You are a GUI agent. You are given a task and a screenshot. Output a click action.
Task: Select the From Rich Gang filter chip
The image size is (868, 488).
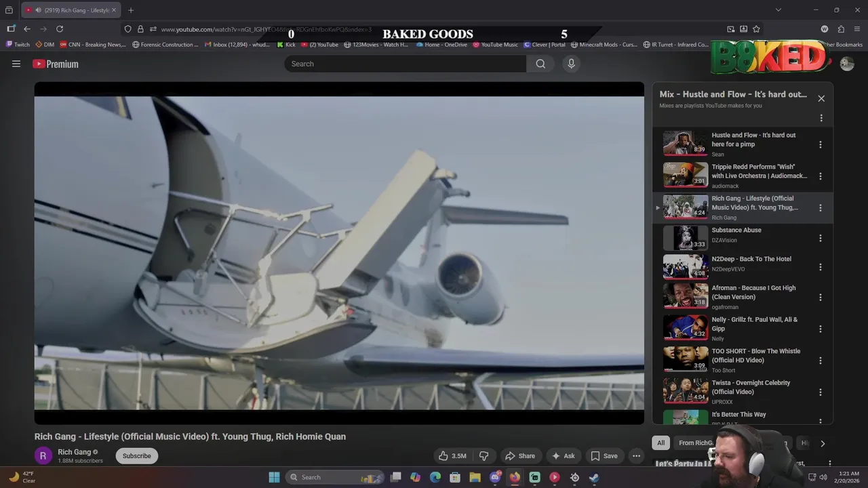tap(696, 443)
